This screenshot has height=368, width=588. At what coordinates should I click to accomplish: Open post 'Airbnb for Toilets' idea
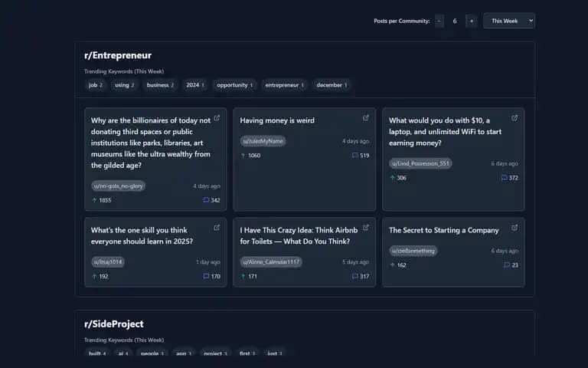point(299,236)
